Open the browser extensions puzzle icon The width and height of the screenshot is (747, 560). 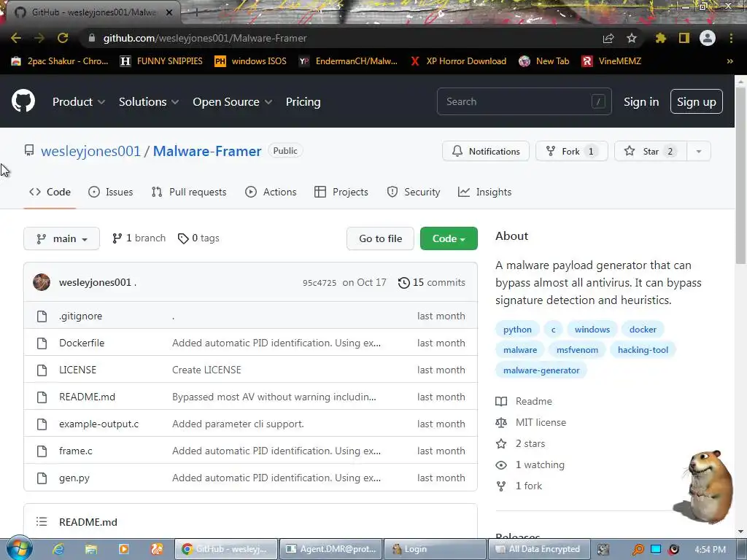tap(660, 38)
